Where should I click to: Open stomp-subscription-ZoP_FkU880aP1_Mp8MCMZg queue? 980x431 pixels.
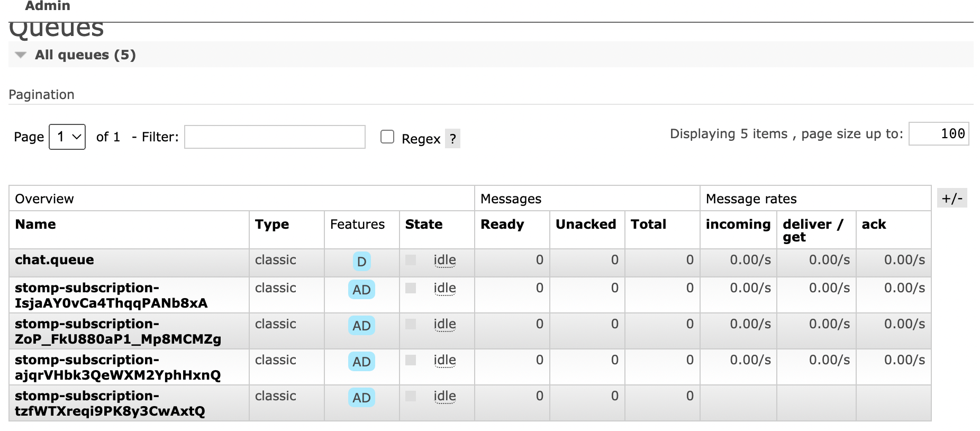118,331
